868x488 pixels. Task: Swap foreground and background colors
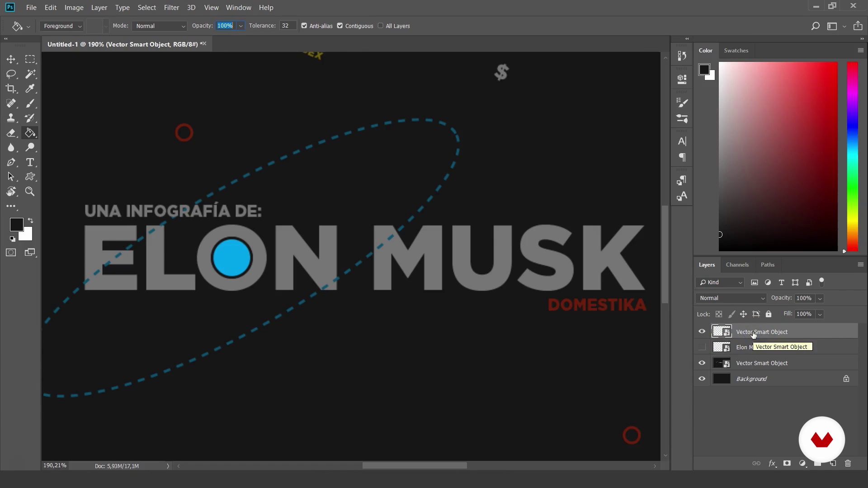(30, 221)
